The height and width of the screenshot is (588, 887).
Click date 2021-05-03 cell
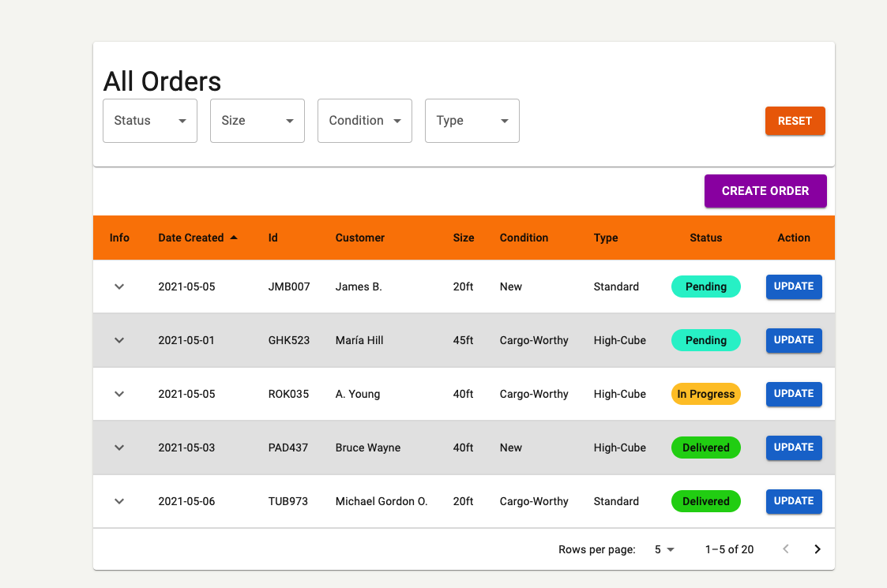click(x=186, y=448)
